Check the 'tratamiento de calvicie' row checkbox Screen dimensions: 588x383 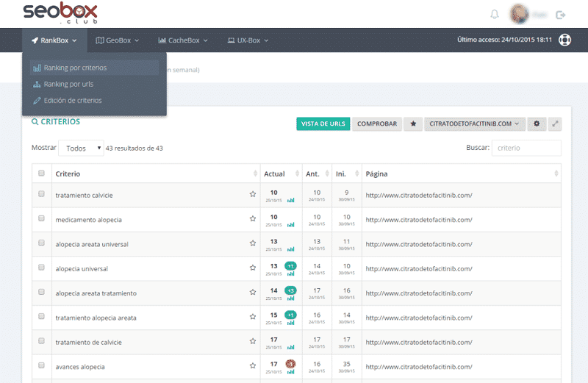(x=41, y=341)
